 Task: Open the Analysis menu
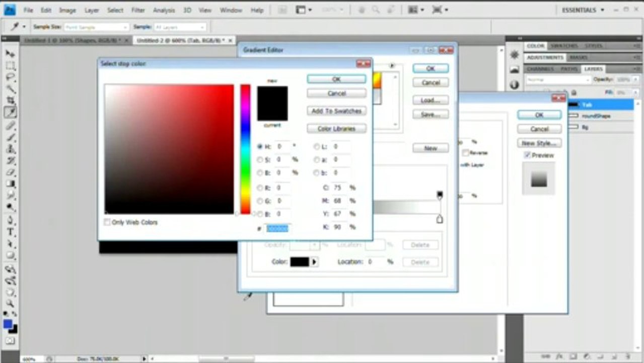(x=164, y=10)
